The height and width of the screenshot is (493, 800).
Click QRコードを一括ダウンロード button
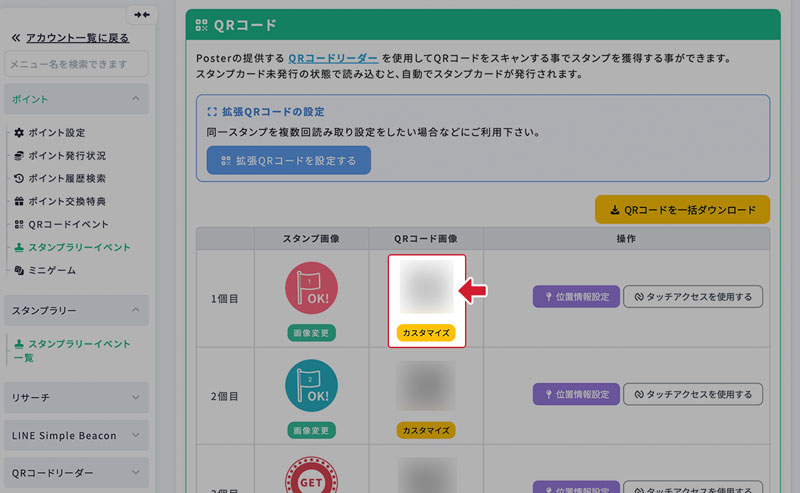(x=682, y=210)
